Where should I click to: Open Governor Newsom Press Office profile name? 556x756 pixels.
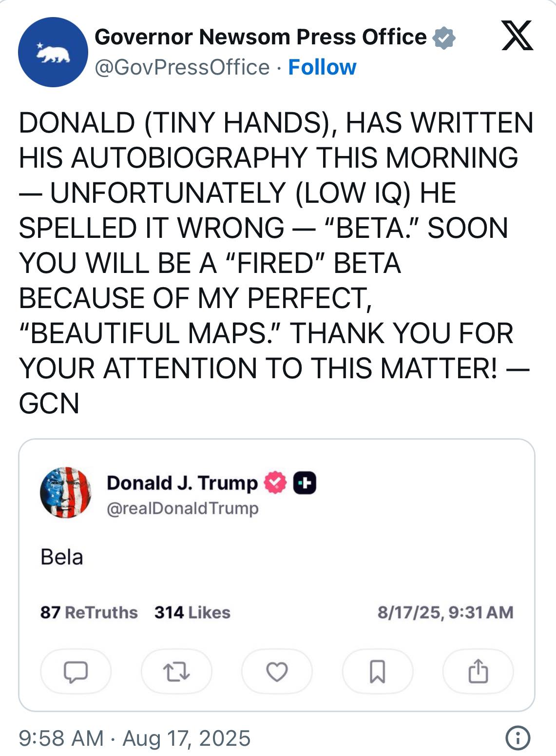click(x=260, y=37)
